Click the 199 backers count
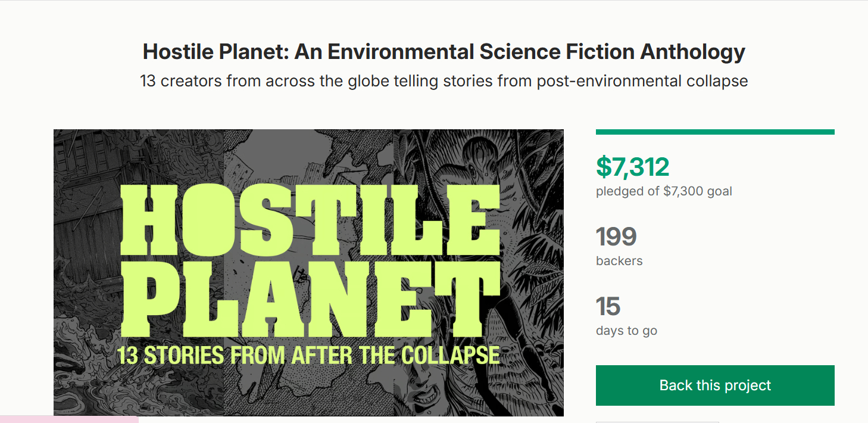This screenshot has width=868, height=423. 616,237
